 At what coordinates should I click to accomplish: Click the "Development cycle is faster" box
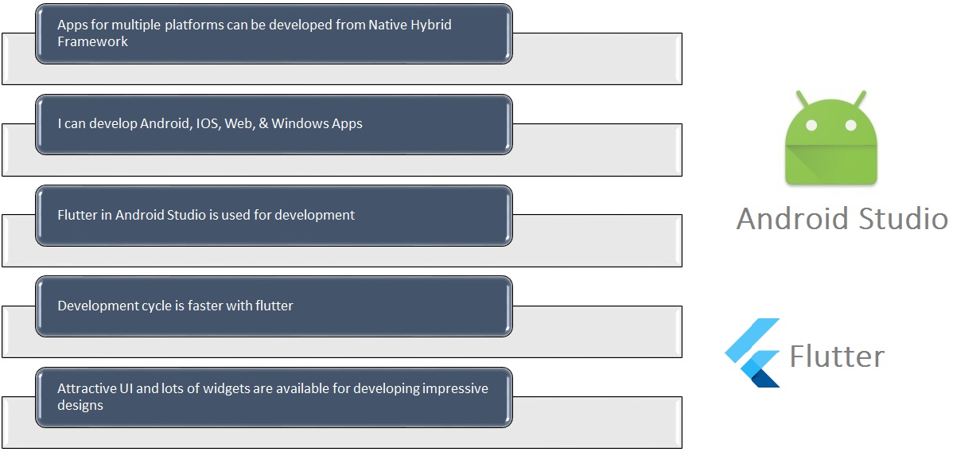[274, 306]
